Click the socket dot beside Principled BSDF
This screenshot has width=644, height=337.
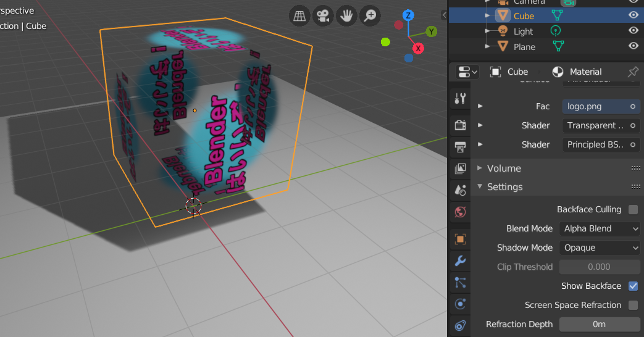tap(633, 144)
